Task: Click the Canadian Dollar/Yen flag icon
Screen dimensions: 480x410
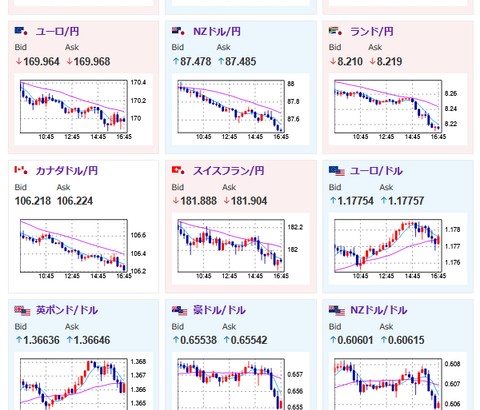Action: coord(21,171)
